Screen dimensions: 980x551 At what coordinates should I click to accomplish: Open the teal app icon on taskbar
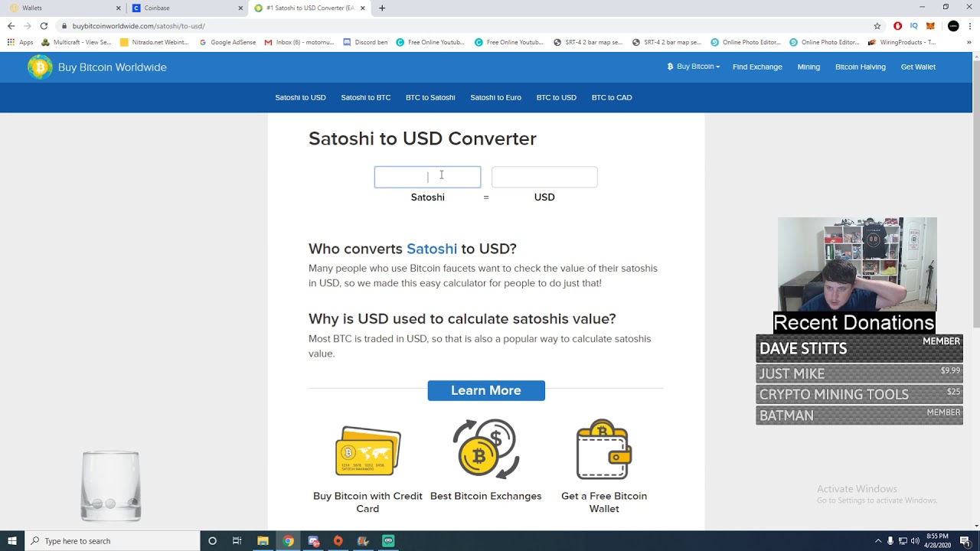(388, 541)
